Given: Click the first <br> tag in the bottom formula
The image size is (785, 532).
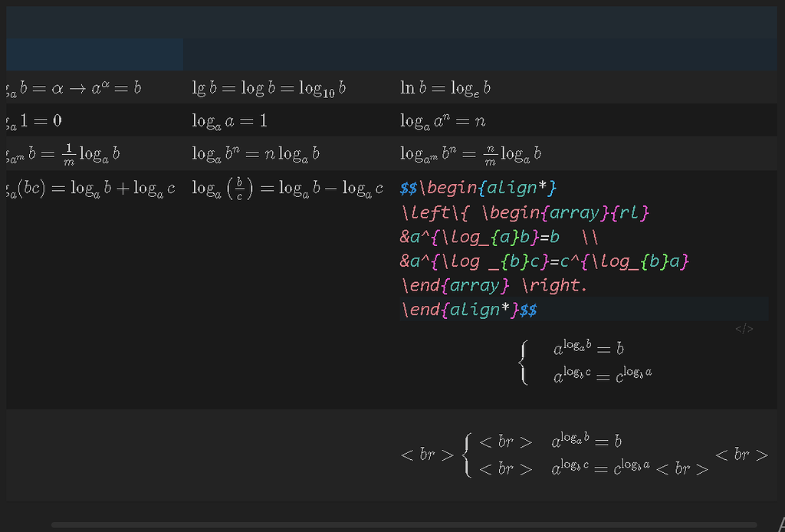Looking at the screenshot, I should click(x=425, y=455).
